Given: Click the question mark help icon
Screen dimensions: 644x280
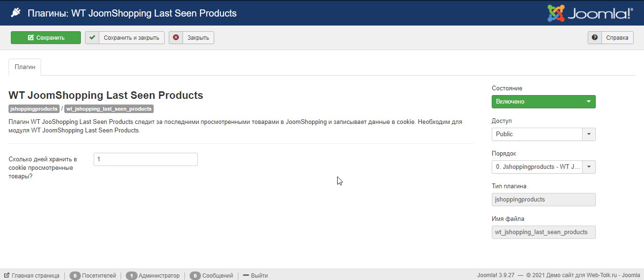Looking at the screenshot, I should [594, 38].
